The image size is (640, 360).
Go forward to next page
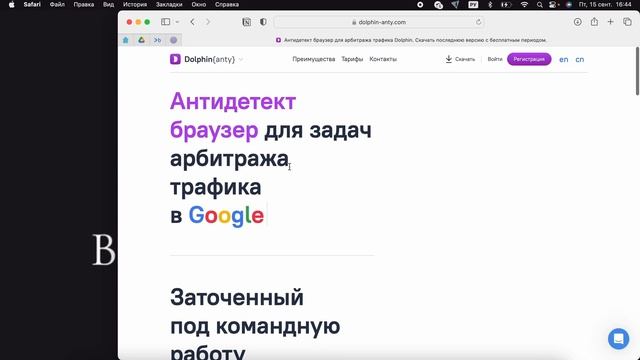click(208, 22)
